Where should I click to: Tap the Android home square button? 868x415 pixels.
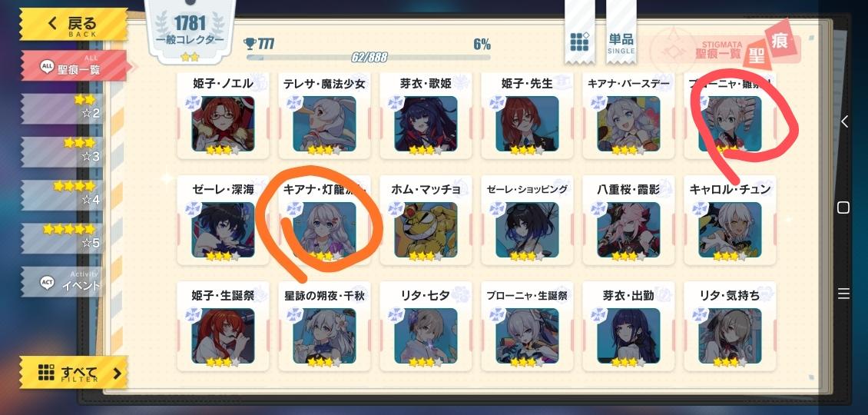click(x=843, y=207)
